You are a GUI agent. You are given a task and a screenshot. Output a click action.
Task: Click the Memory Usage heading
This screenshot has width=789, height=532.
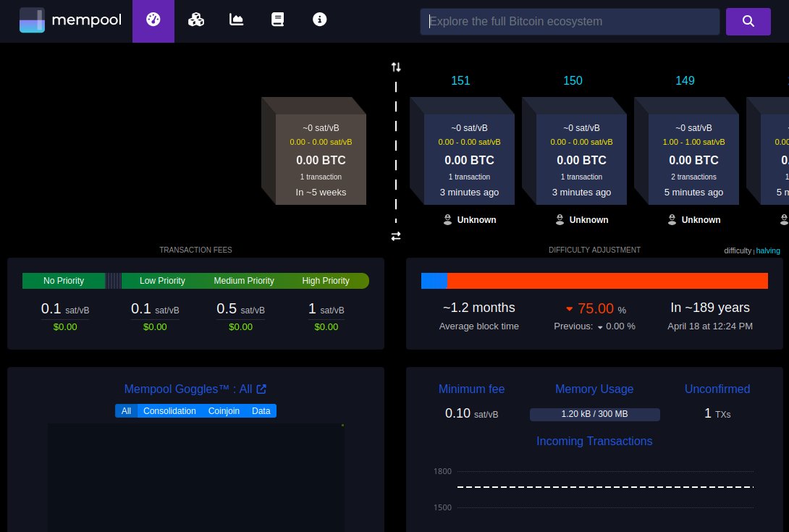click(x=594, y=389)
